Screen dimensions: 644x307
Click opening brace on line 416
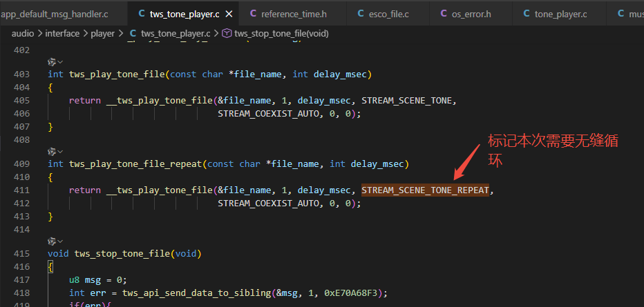tap(50, 267)
